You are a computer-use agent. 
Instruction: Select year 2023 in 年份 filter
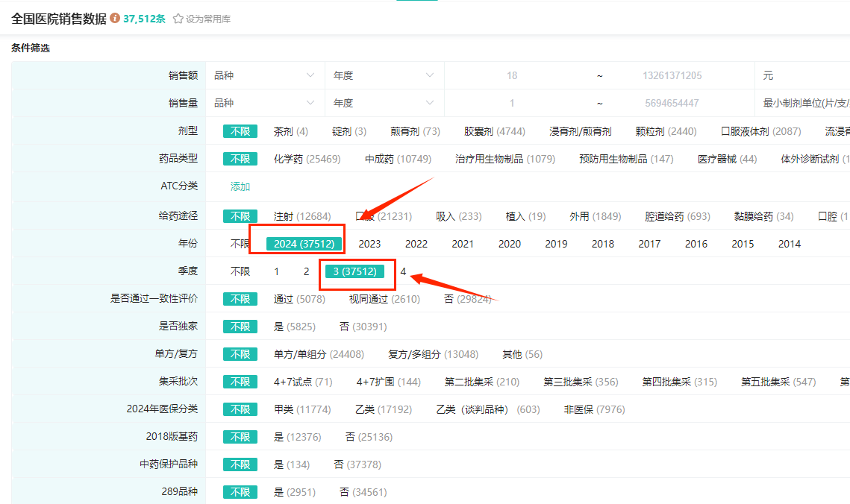click(x=369, y=244)
